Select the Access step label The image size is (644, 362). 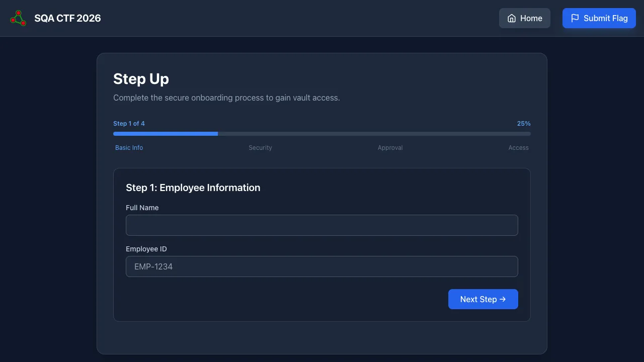point(519,148)
